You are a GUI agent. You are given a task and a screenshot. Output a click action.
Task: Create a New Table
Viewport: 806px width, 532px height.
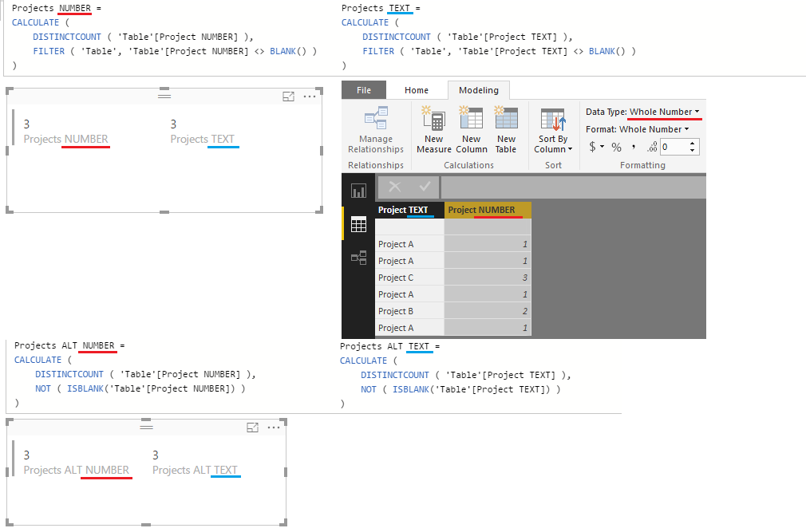click(x=506, y=130)
